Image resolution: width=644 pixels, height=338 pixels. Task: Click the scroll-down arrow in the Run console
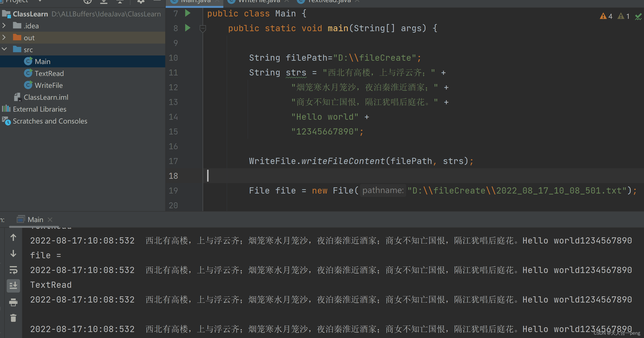(13, 253)
